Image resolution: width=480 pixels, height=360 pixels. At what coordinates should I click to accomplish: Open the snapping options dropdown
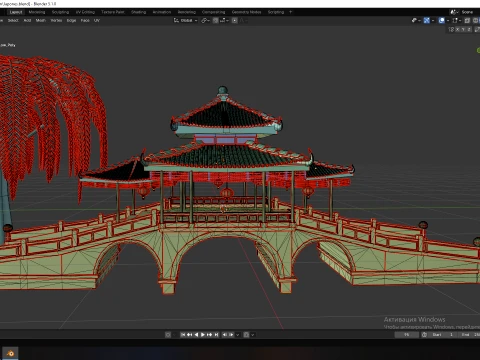pyautogui.click(x=224, y=20)
